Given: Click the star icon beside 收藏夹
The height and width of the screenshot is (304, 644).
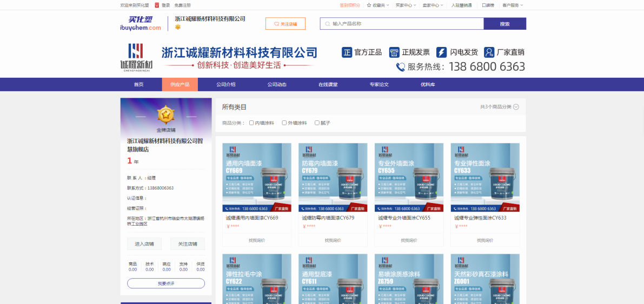Looking at the screenshot, I should click(369, 5).
